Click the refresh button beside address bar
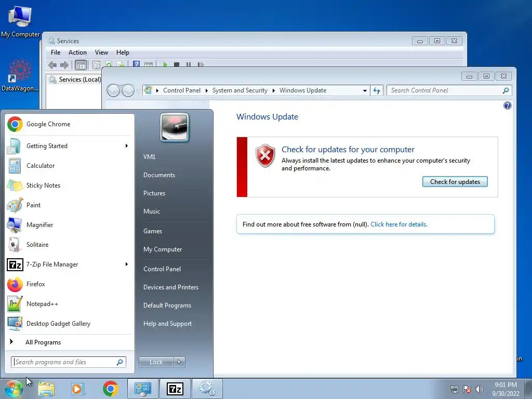This screenshot has height=399, width=532. (377, 90)
